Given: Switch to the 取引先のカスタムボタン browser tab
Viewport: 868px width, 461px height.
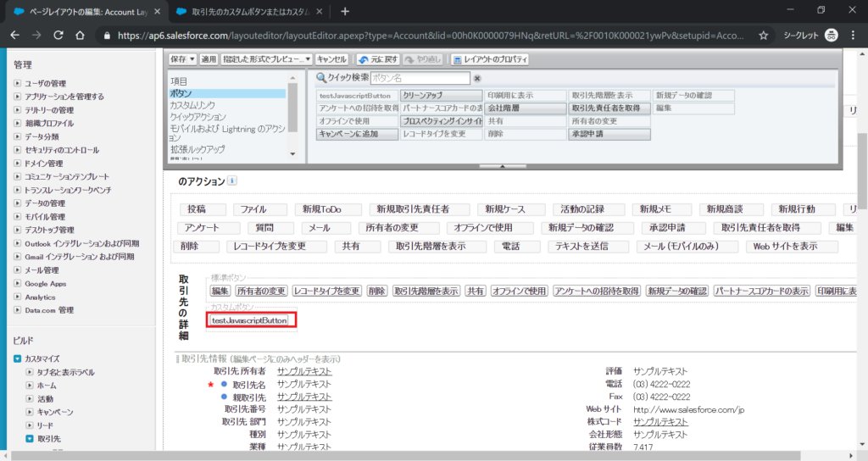Looking at the screenshot, I should pyautogui.click(x=246, y=11).
